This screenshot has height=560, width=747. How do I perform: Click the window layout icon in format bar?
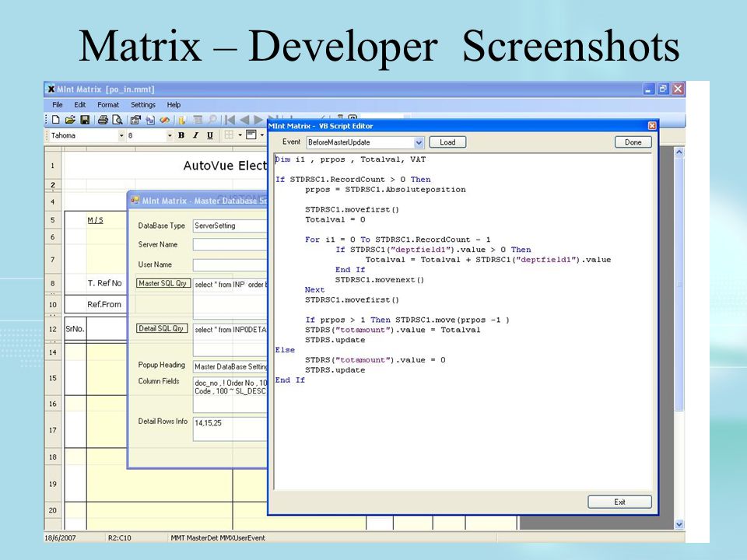tap(251, 135)
